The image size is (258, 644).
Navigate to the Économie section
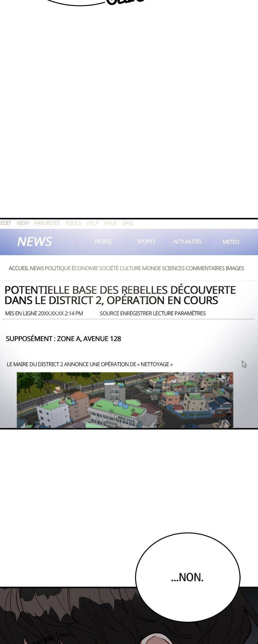click(85, 268)
